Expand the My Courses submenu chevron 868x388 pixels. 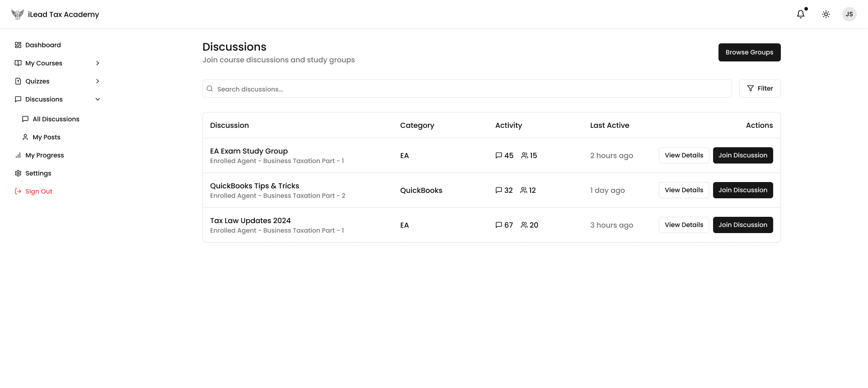pyautogui.click(x=98, y=63)
